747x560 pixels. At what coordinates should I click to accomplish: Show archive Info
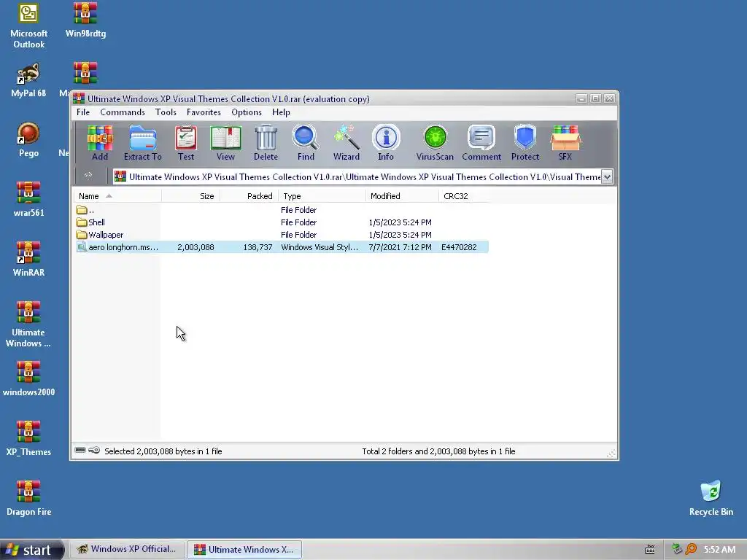(386, 143)
